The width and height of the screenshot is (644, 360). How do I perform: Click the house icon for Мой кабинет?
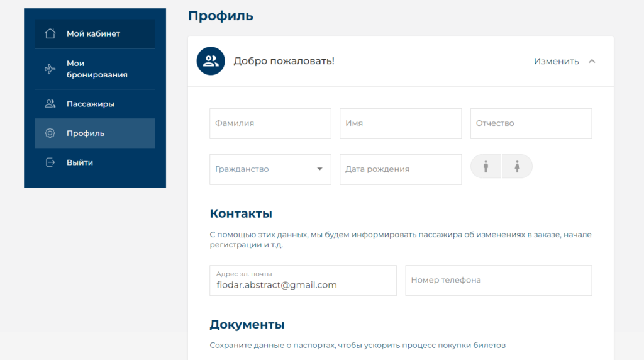[50, 34]
